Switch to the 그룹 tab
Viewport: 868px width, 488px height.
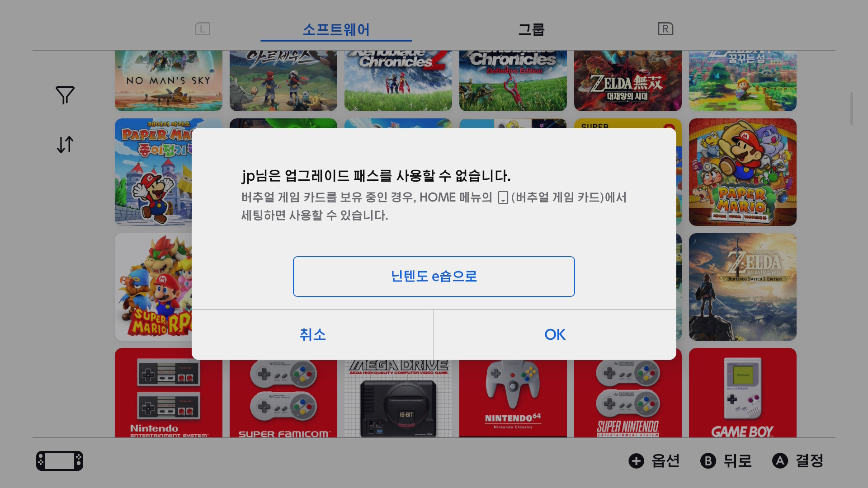click(x=531, y=30)
